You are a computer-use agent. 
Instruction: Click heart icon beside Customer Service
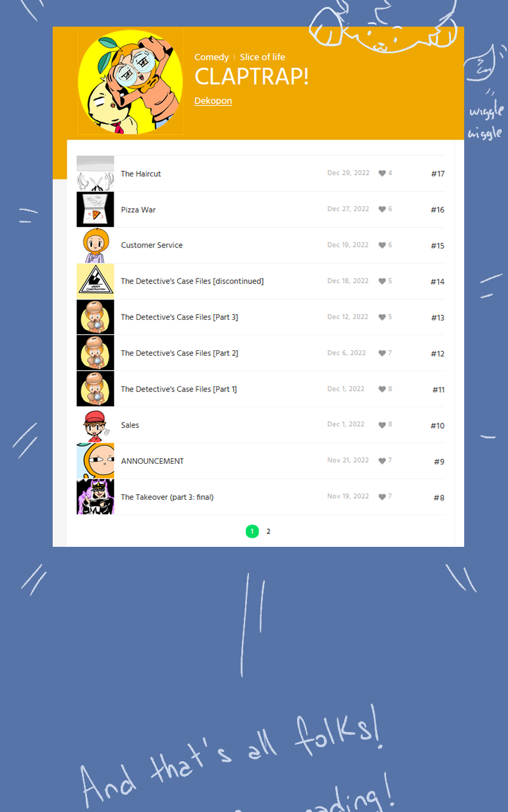pyautogui.click(x=382, y=246)
